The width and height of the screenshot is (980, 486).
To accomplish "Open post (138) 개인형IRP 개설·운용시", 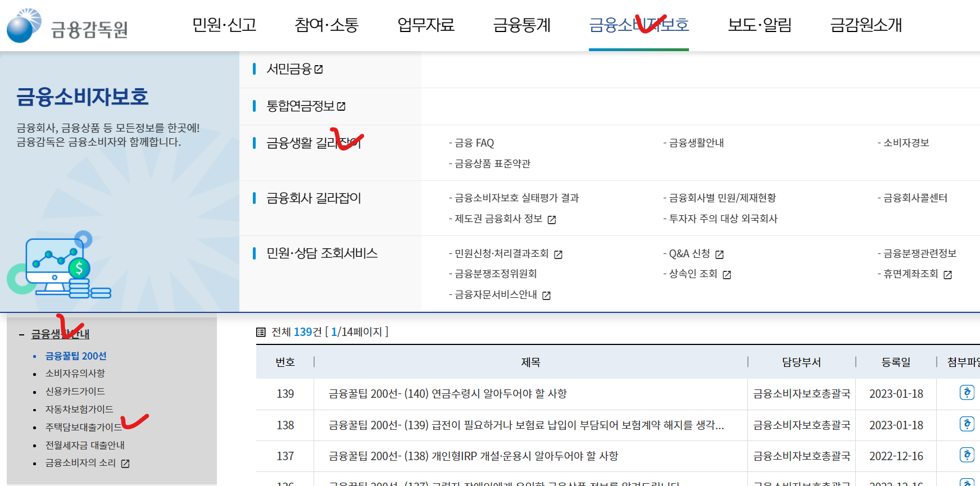I will [x=473, y=456].
